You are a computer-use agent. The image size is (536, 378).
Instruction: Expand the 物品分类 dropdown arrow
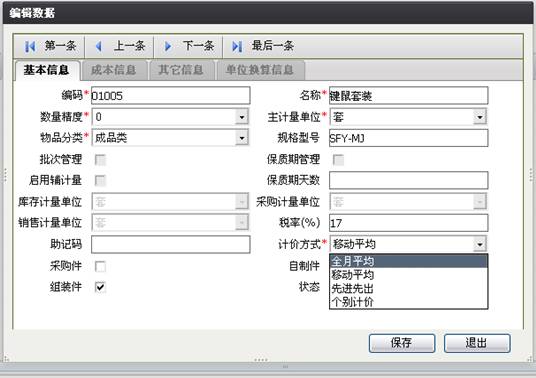242,138
